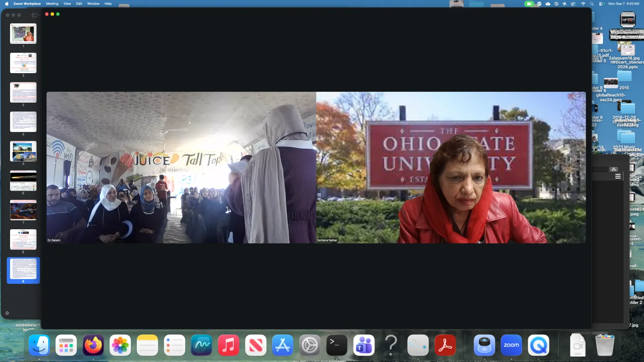644x362 pixels.
Task: Select slide thumbnail 4 in sidebar
Action: point(23,121)
